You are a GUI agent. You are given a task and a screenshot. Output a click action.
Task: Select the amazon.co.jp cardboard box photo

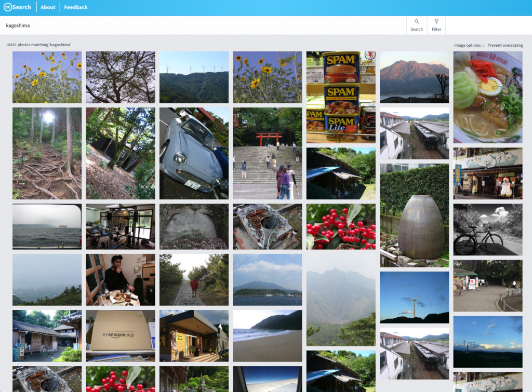pos(120,335)
